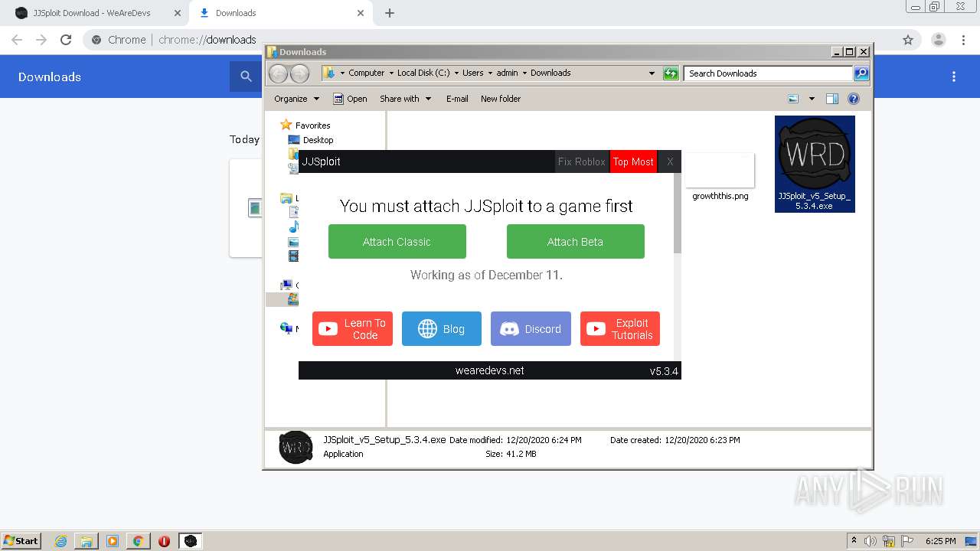Image resolution: width=980 pixels, height=551 pixels.
Task: Click the 6:25 PM taskbar clock
Action: (940, 541)
